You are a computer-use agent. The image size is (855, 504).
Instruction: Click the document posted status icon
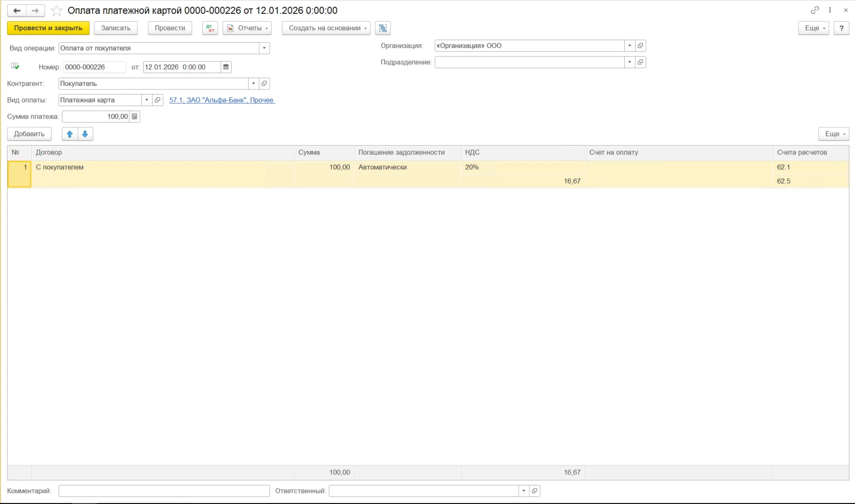pyautogui.click(x=15, y=66)
